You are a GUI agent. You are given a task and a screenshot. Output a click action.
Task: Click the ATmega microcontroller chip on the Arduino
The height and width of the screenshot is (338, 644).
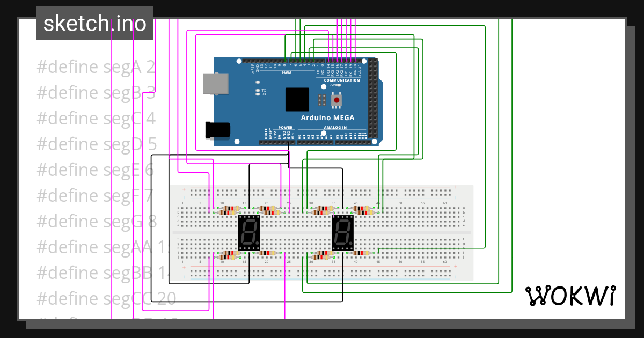tap(296, 100)
